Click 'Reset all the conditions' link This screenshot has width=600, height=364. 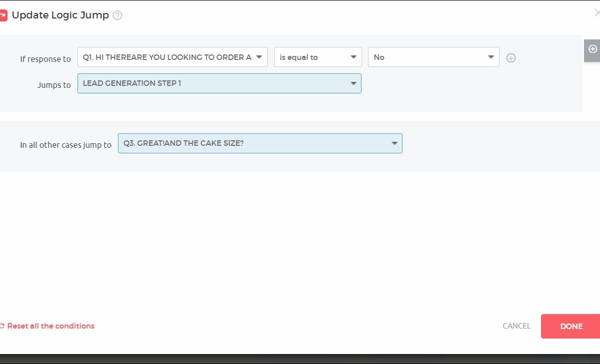coord(50,326)
